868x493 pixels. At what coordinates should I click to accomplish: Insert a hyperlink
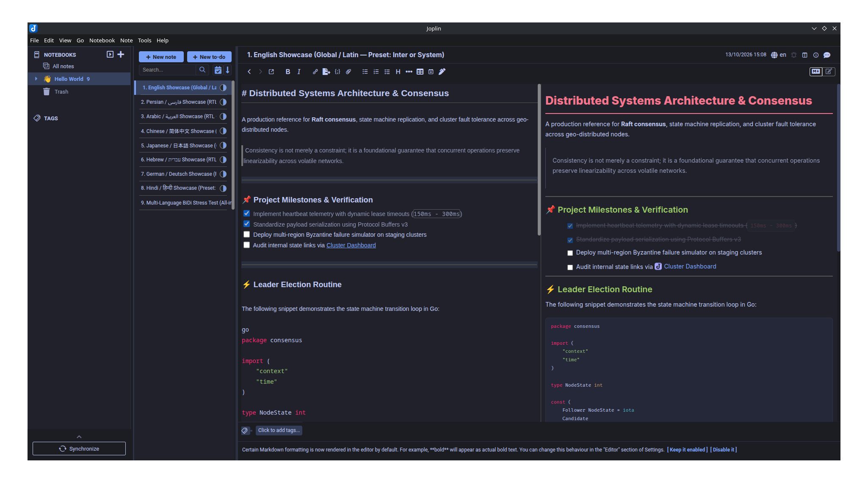tap(315, 72)
